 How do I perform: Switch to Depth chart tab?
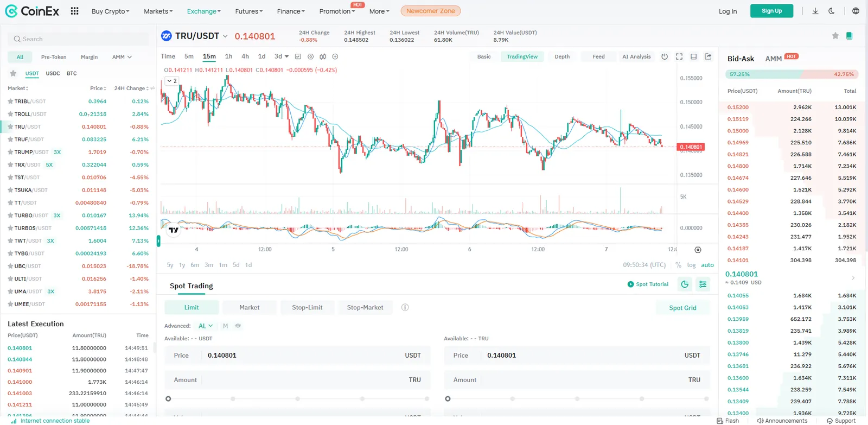point(562,56)
